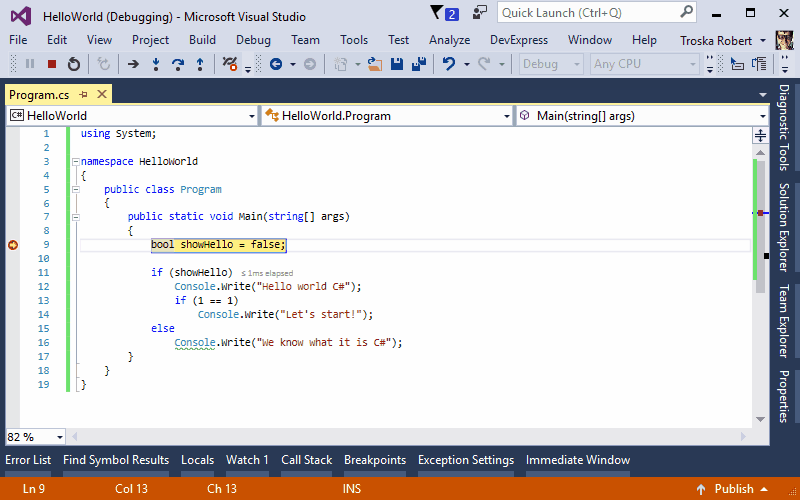Open the Help menu
This screenshot has height=500, width=800.
coord(644,40)
